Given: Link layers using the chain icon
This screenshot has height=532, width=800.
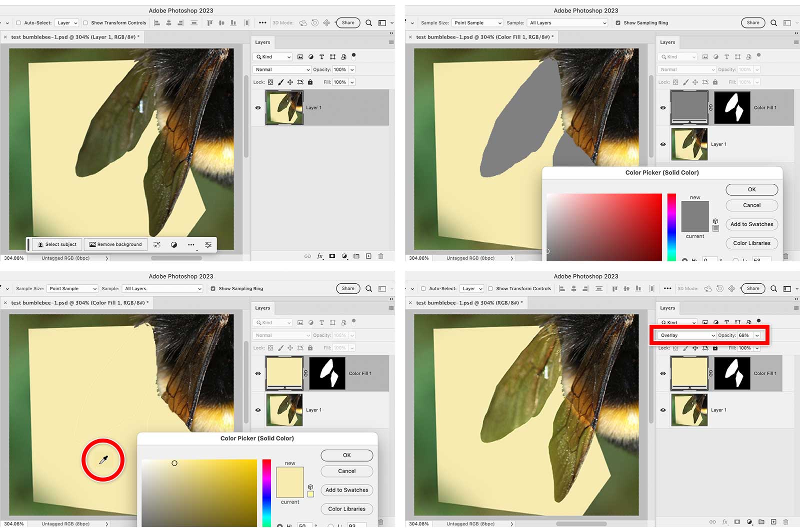Looking at the screenshot, I should click(307, 256).
